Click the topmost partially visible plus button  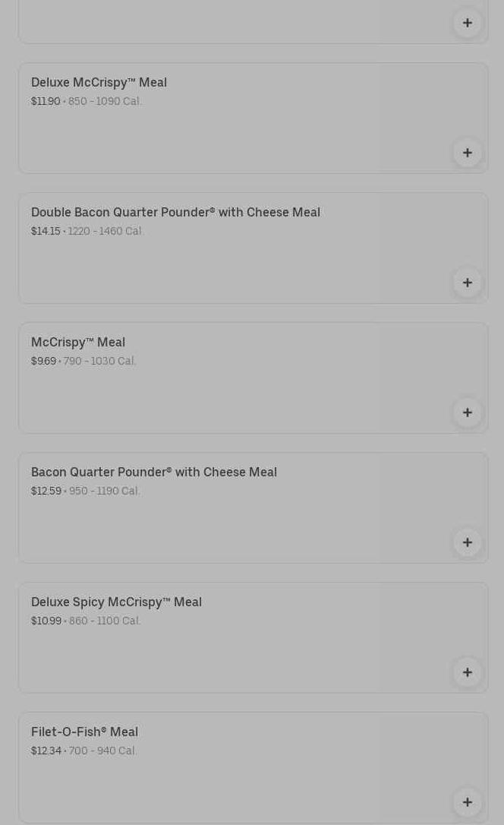point(467,23)
